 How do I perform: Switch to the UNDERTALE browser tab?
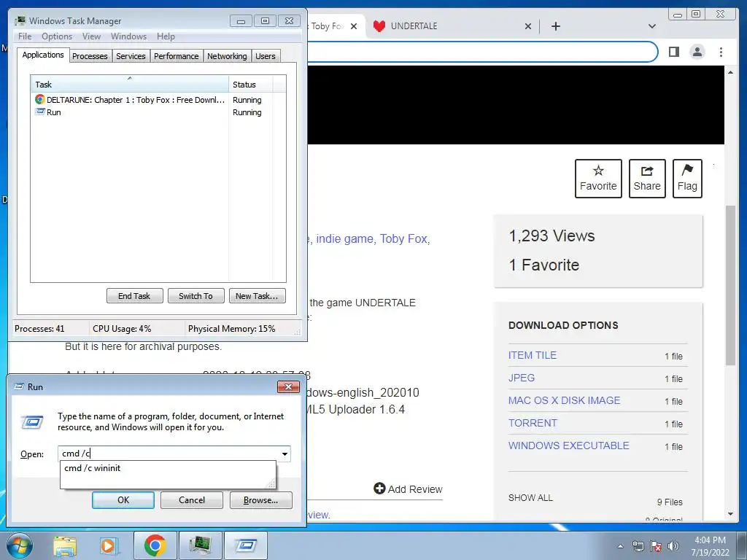coord(450,26)
